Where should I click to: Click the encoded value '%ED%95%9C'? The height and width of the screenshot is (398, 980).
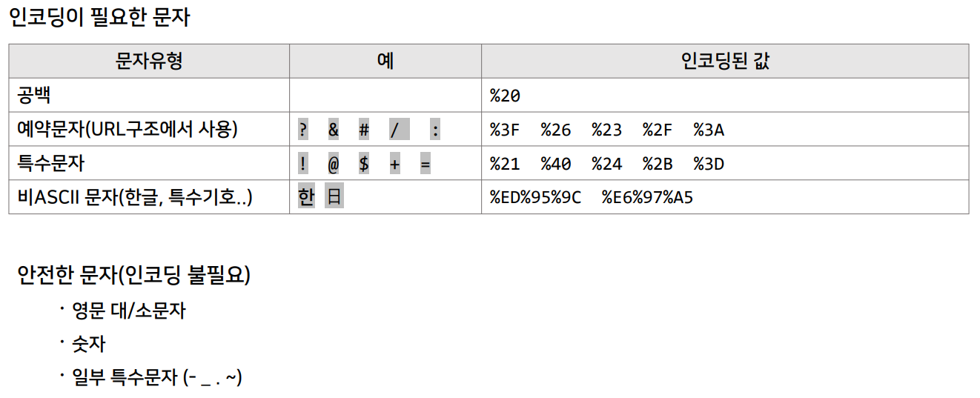535,198
